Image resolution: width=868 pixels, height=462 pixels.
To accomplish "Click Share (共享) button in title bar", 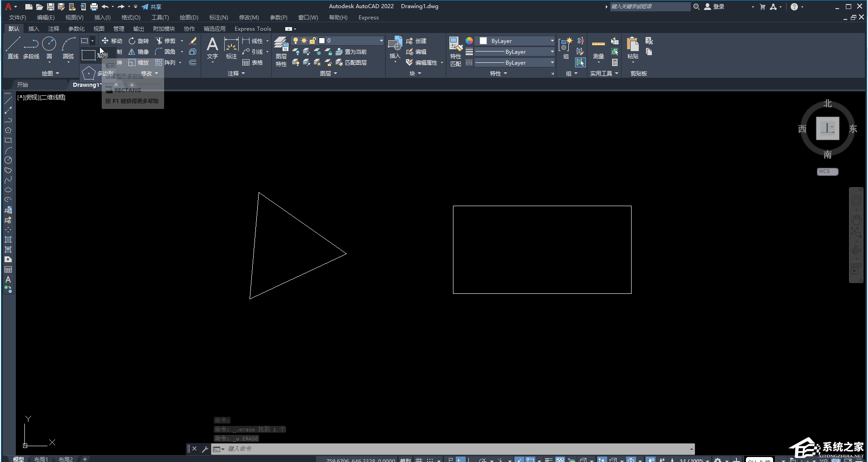I will 151,7.
